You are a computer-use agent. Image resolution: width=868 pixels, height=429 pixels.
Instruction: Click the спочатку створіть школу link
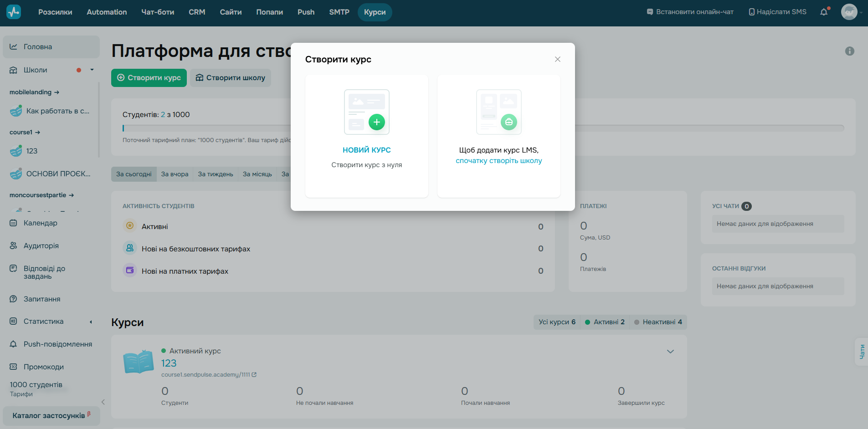499,161
